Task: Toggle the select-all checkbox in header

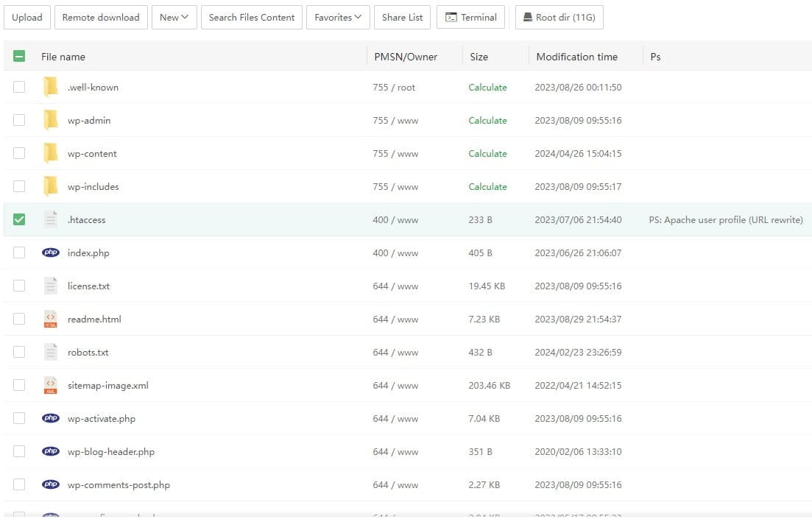Action: pos(19,56)
